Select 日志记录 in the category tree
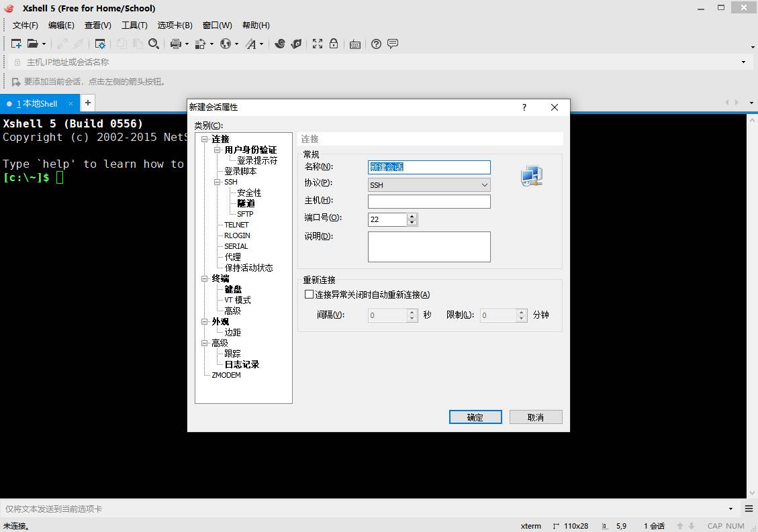The image size is (758, 532). pos(242,364)
